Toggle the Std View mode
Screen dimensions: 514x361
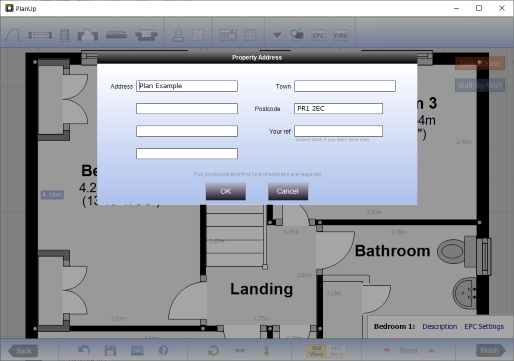[316, 351]
